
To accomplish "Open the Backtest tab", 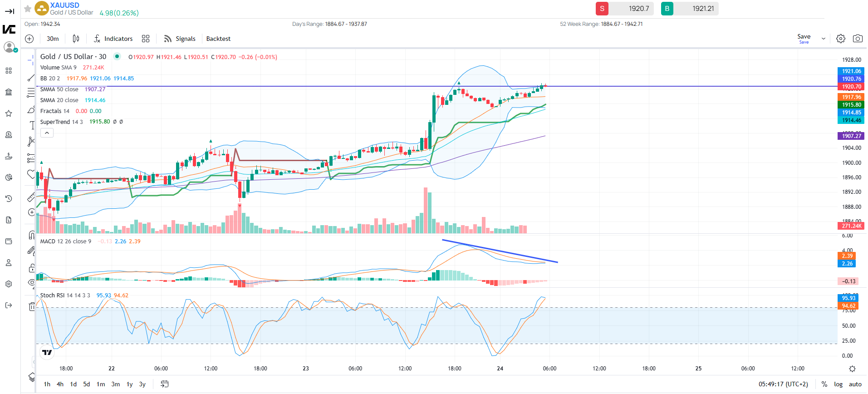I will [x=218, y=39].
